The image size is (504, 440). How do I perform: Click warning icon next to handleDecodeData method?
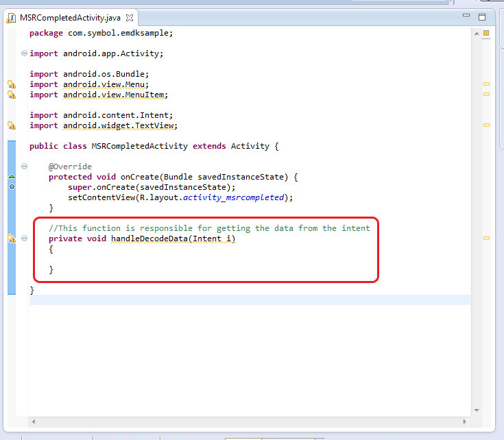point(11,239)
